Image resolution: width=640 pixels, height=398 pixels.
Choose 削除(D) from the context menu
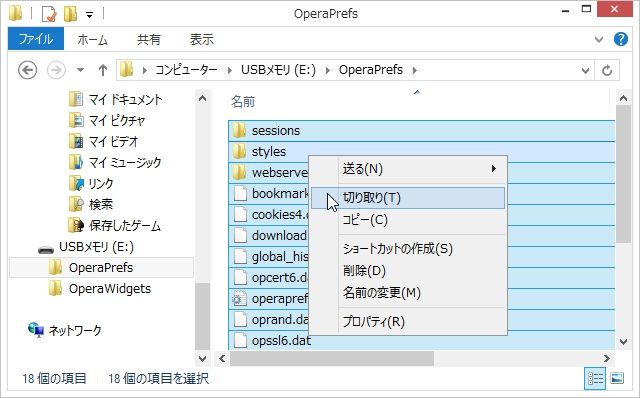(408, 271)
